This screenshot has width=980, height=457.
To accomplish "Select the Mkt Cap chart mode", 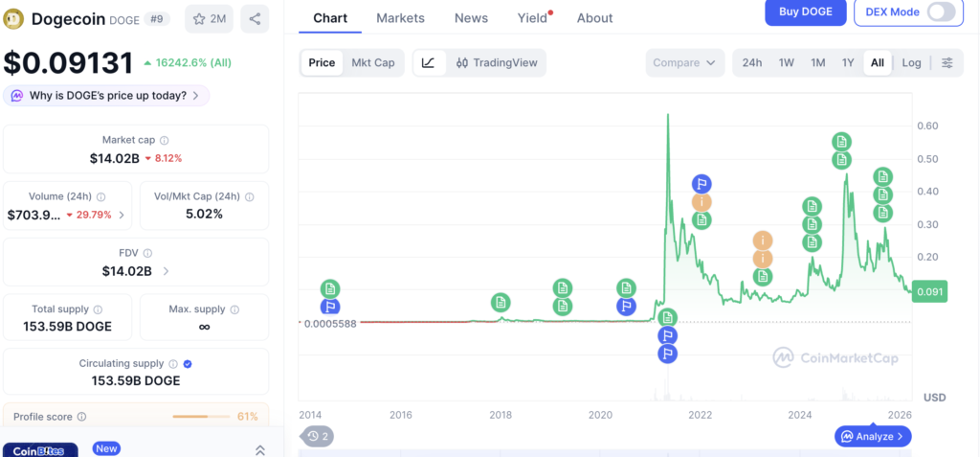I will point(373,63).
